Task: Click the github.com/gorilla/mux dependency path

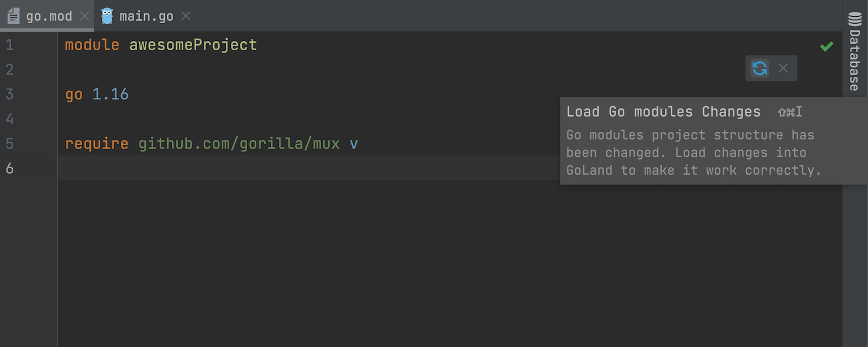Action: [239, 143]
